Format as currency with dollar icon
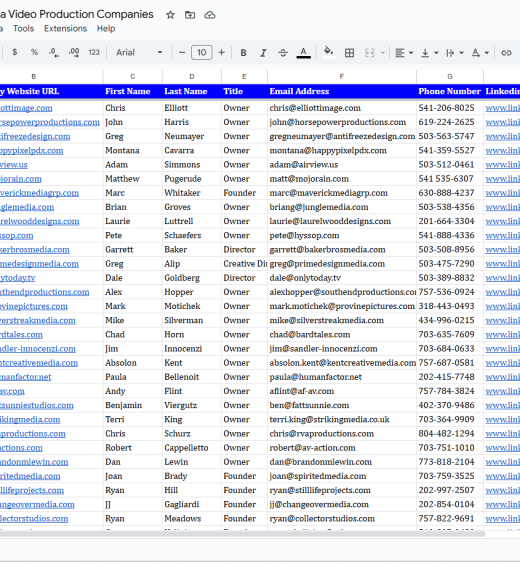The image size is (520, 562). 15,52
